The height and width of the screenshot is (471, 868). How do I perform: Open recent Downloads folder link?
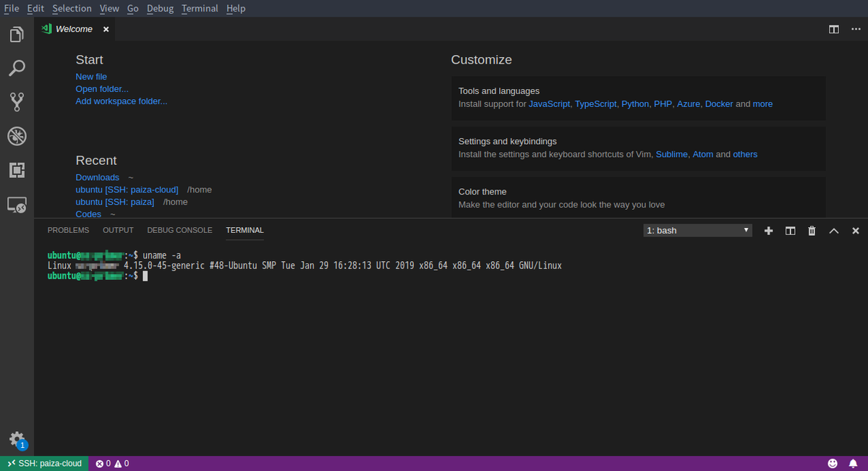click(98, 177)
